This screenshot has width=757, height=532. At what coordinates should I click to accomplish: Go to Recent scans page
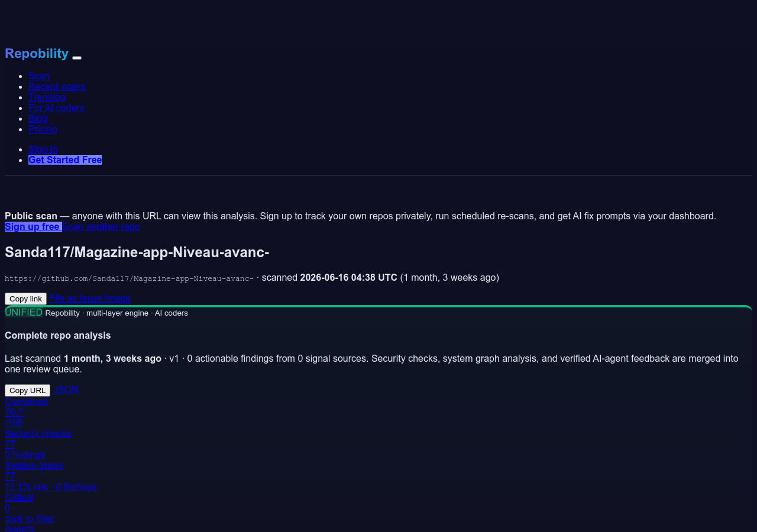57,86
